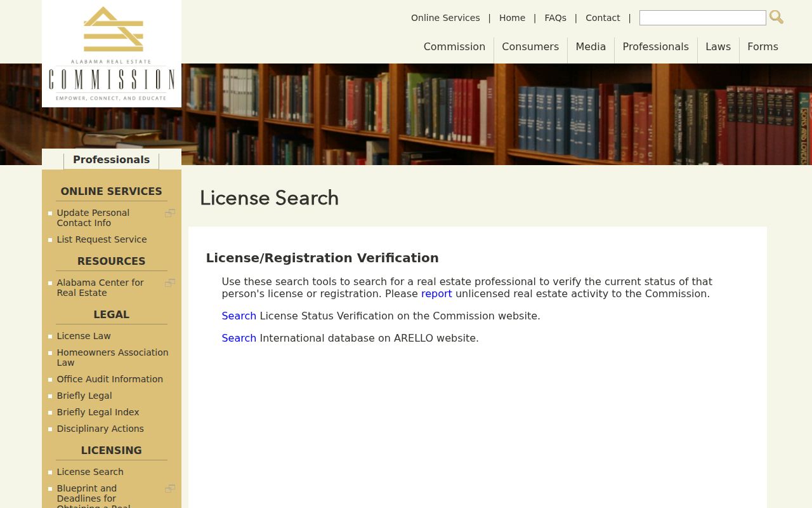Open the Contact link

click(603, 18)
